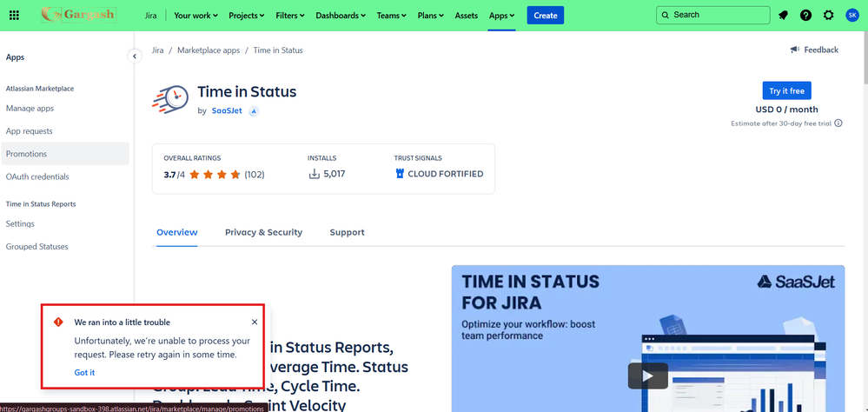Click the Time in Status page heading
Viewport: 868px width, 412px height.
247,92
